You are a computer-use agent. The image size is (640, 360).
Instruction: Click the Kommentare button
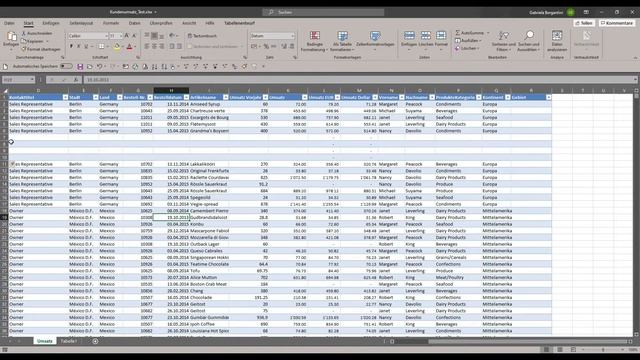[617, 23]
